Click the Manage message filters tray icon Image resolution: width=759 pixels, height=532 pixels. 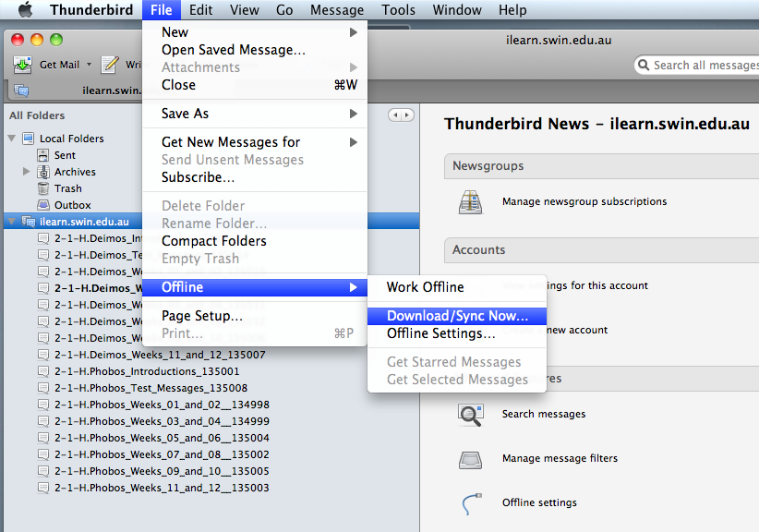tap(470, 460)
